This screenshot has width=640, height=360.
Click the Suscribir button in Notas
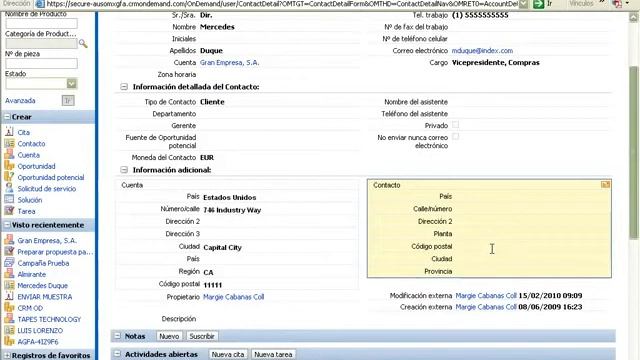point(202,336)
